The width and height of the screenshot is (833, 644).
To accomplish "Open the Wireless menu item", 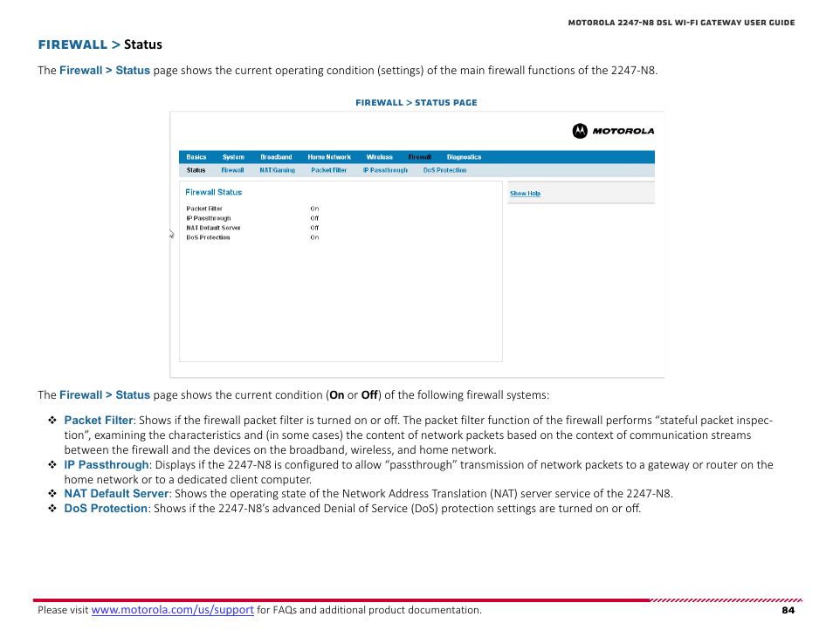I will click(x=379, y=157).
